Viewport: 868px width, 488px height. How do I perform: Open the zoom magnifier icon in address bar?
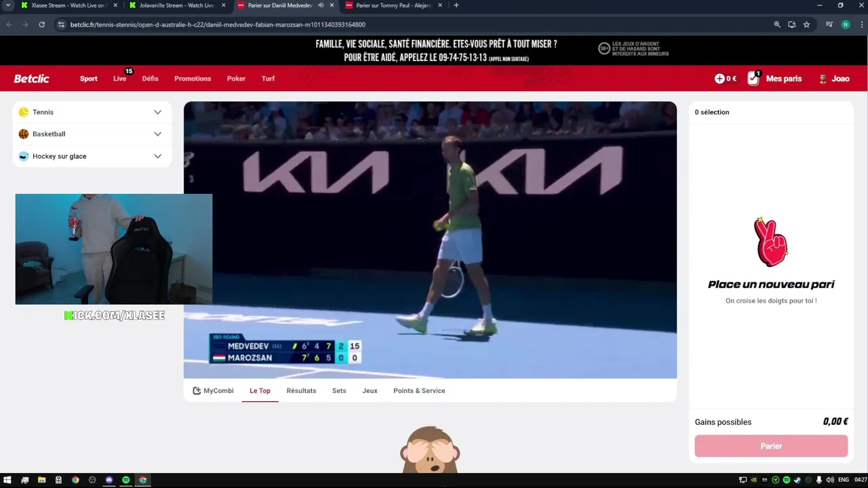coord(777,24)
